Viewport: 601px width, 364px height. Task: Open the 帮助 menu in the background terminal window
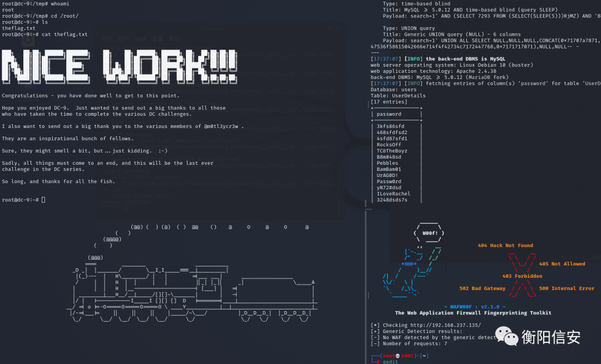coord(174,39)
